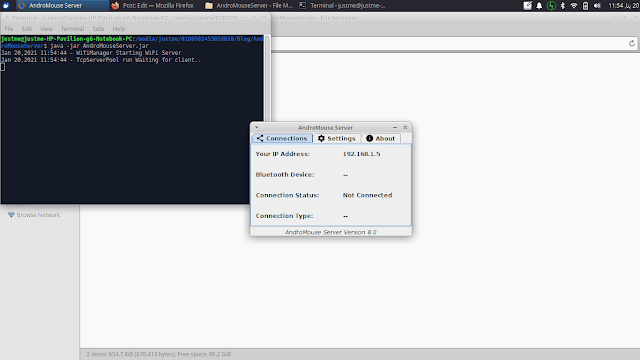The width and height of the screenshot is (640, 360).
Task: Select the Connections tab
Action: coord(282,138)
